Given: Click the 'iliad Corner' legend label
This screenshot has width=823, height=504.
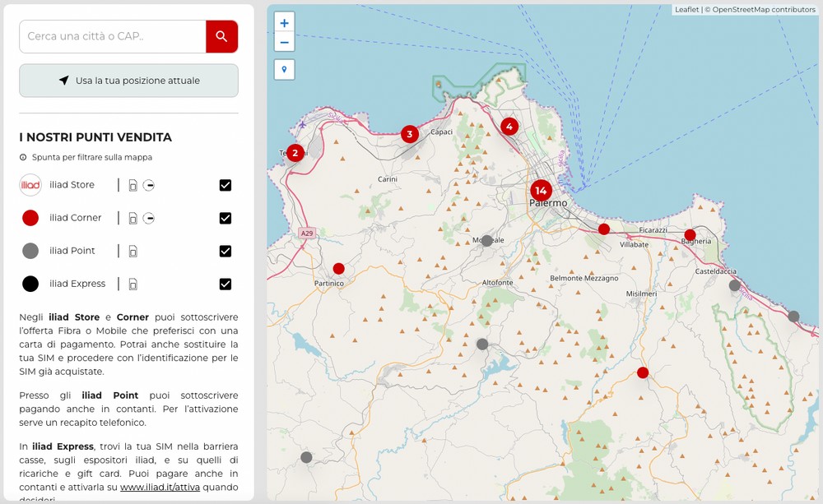Looking at the screenshot, I should click(75, 218).
